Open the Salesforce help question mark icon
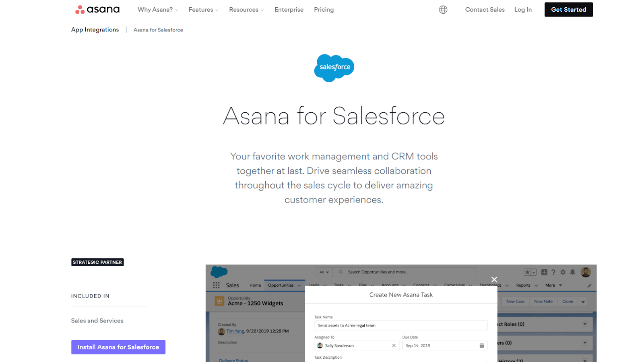 [553, 272]
